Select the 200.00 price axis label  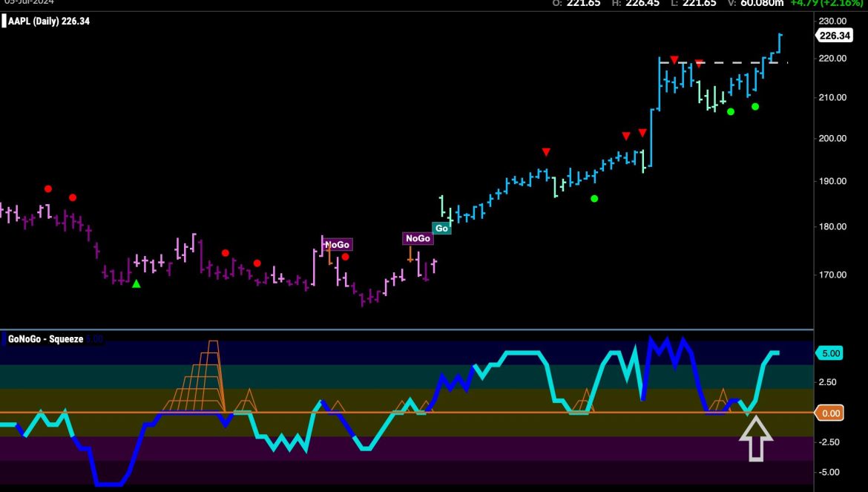pyautogui.click(x=832, y=138)
